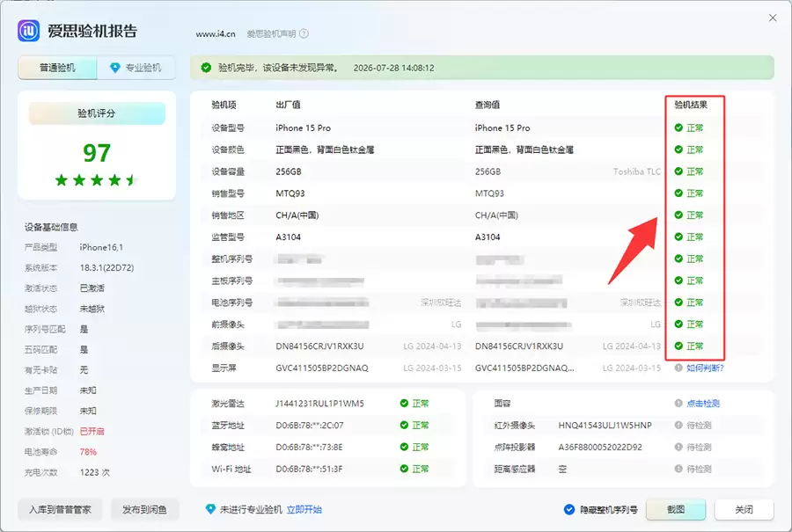
Task: Click the gray status icon for 距离感应器
Action: click(x=678, y=469)
